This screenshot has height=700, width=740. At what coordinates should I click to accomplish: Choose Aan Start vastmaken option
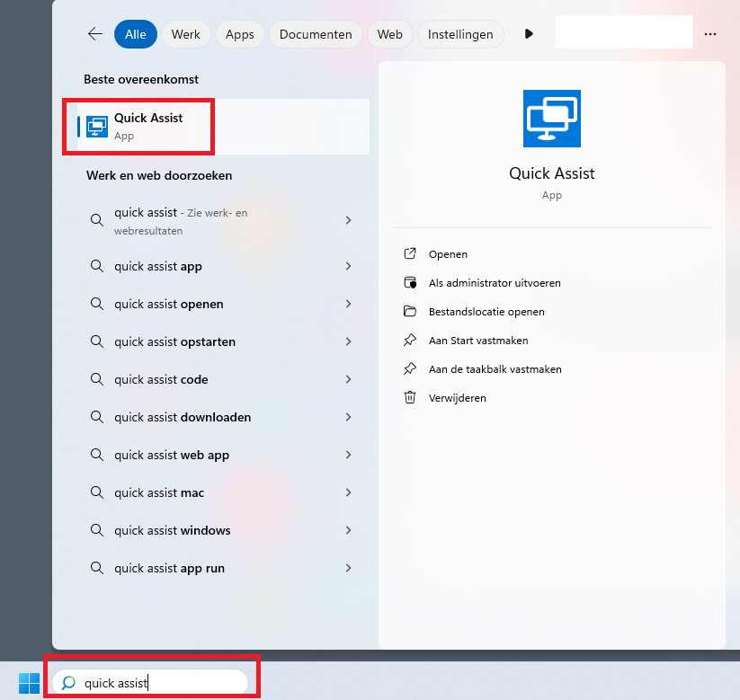point(478,341)
